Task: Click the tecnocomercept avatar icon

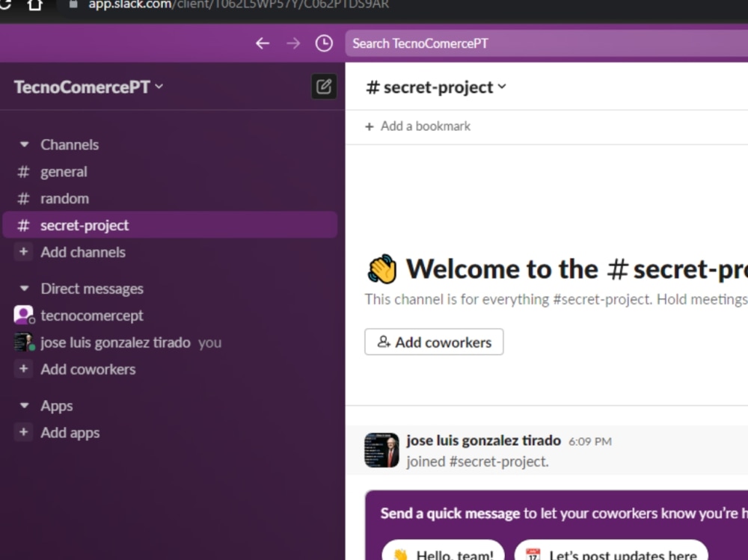Action: (x=23, y=315)
